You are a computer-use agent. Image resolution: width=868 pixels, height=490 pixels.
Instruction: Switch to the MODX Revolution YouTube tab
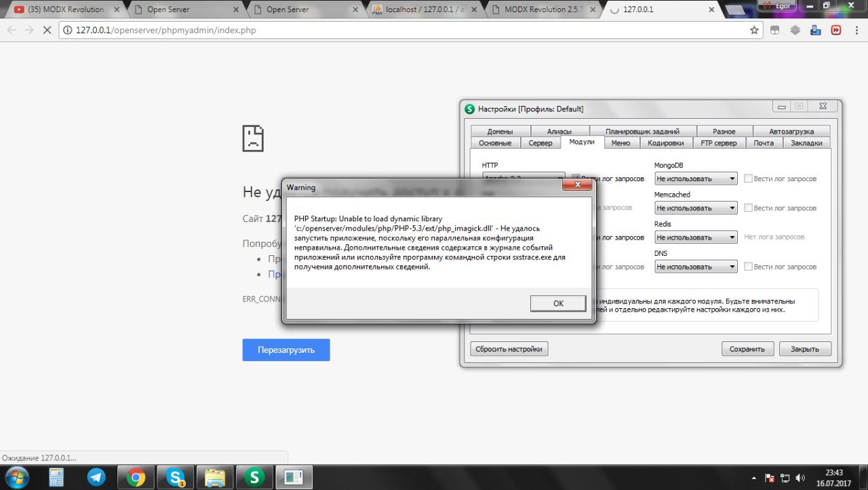click(66, 10)
